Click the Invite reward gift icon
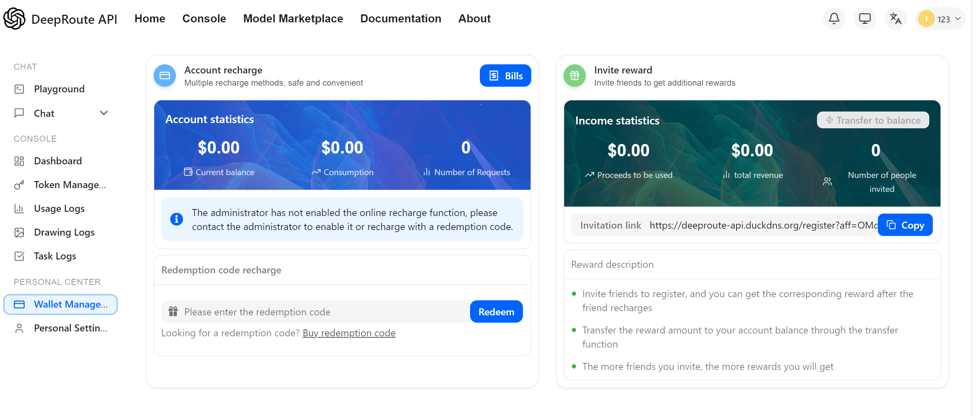Image resolution: width=980 pixels, height=416 pixels. (x=574, y=76)
